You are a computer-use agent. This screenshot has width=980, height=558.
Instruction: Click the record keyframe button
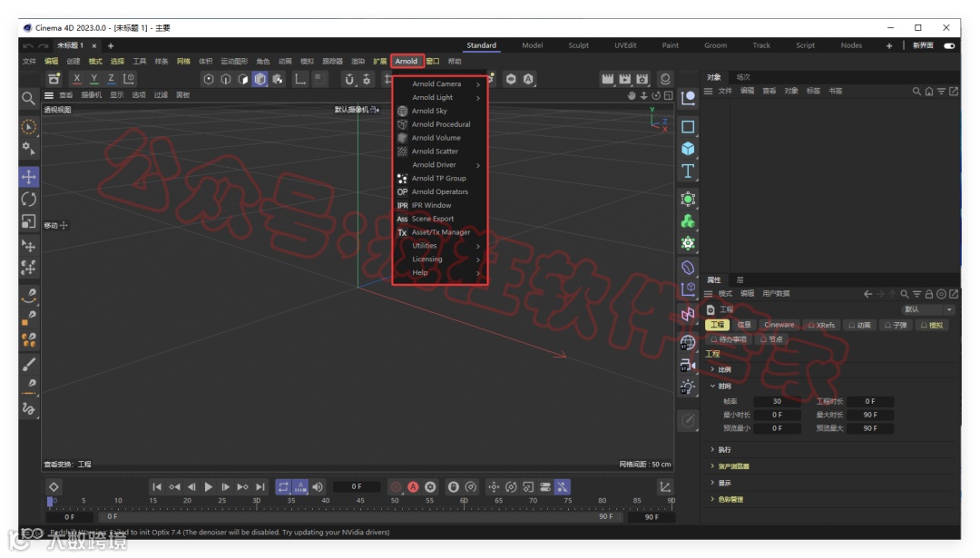pyautogui.click(x=396, y=486)
